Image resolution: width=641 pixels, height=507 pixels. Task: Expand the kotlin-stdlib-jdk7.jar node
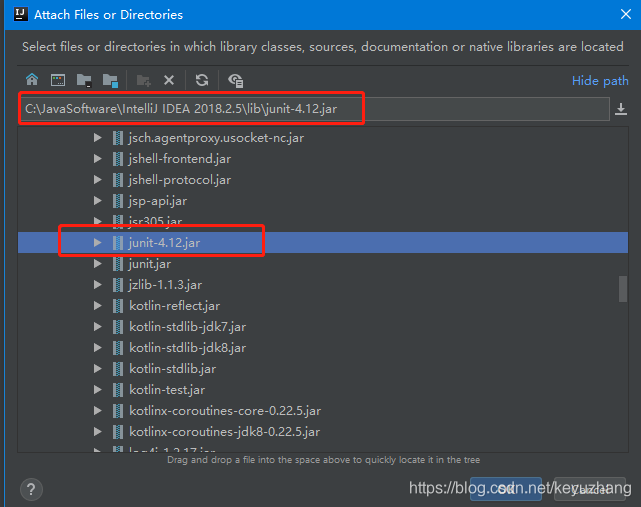(97, 327)
